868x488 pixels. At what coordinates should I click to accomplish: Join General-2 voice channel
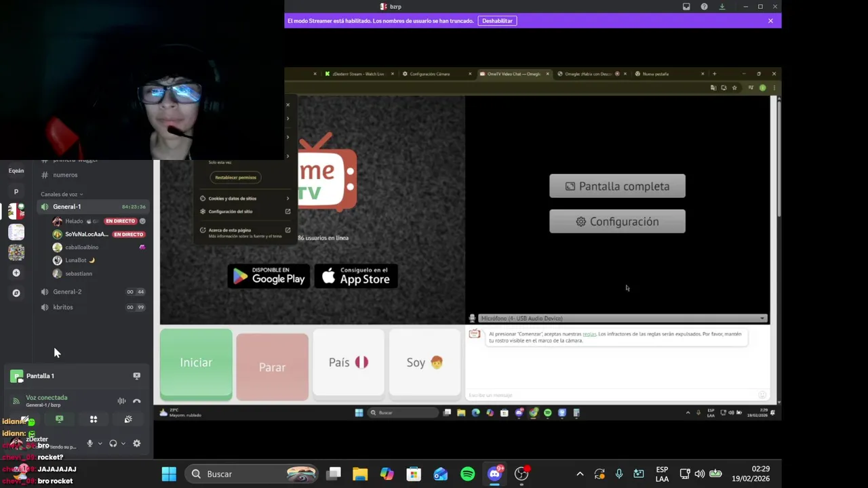point(94,291)
